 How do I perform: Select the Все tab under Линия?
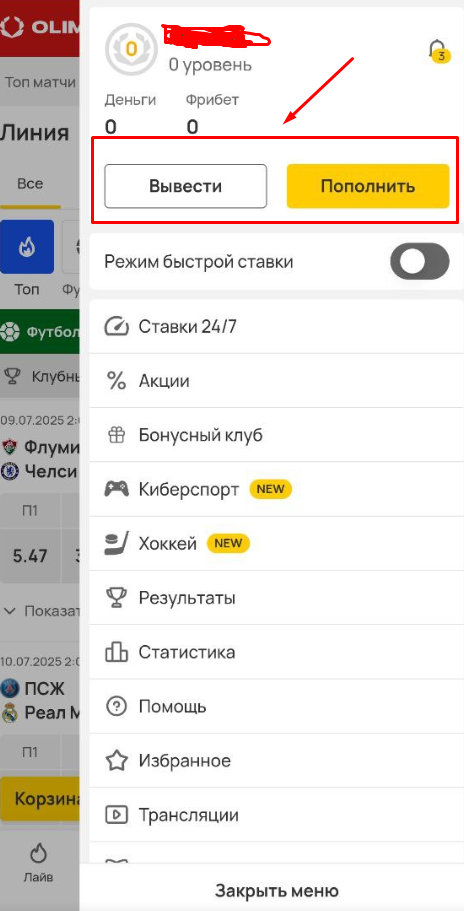pos(30,184)
